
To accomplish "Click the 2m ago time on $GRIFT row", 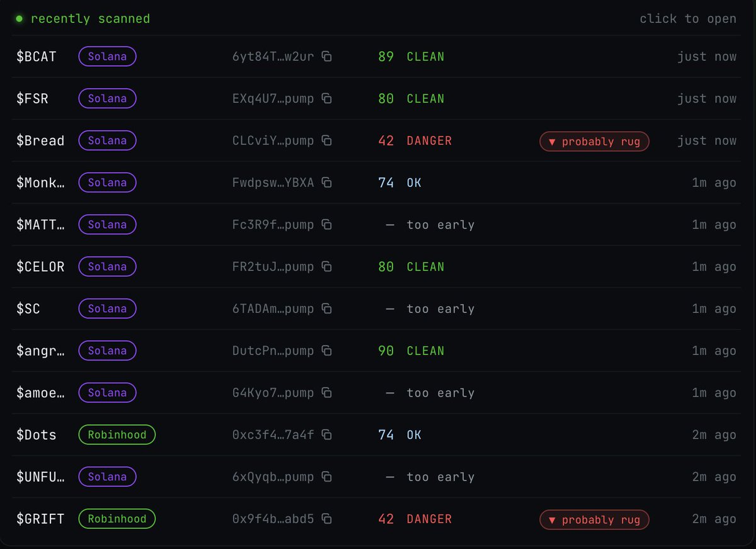I will pos(714,519).
